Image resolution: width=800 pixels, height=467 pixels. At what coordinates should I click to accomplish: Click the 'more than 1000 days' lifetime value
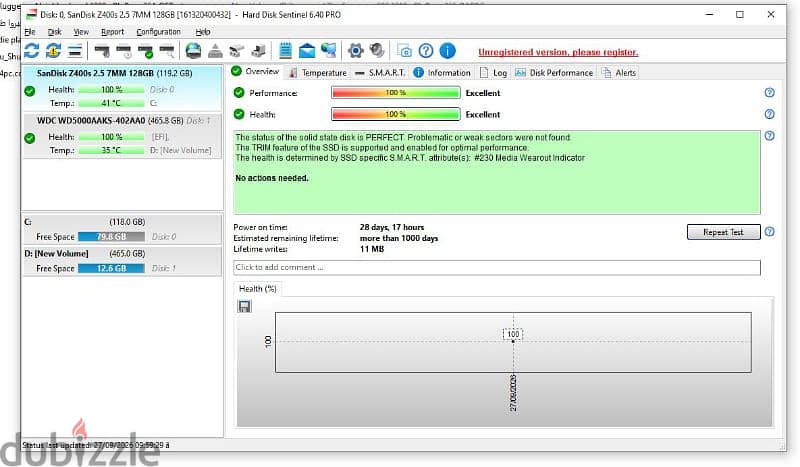(x=399, y=238)
